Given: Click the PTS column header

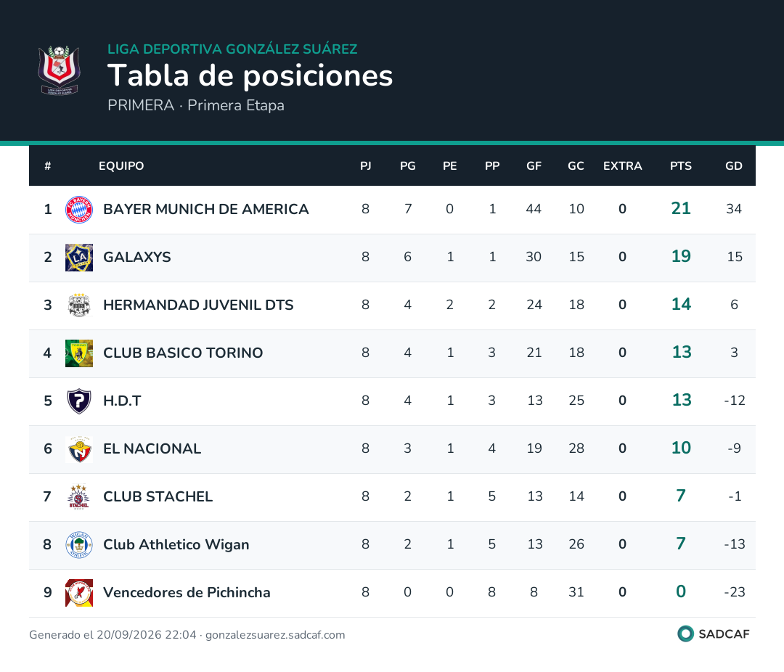Looking at the screenshot, I should pyautogui.click(x=680, y=166).
